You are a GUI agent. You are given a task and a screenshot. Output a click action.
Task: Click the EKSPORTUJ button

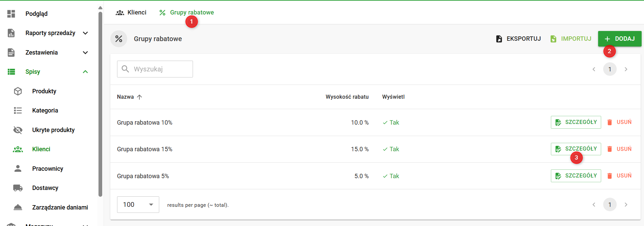point(519,39)
